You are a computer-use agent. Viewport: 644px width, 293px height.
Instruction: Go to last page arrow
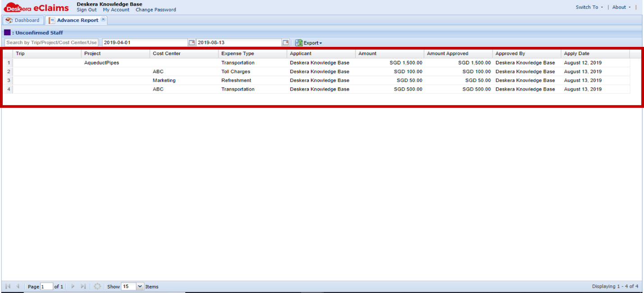[83, 286]
